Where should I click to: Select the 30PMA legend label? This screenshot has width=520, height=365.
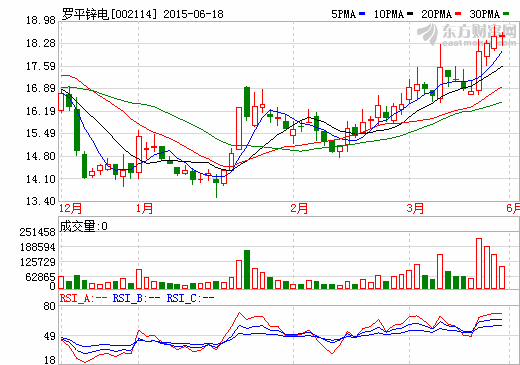(x=485, y=14)
